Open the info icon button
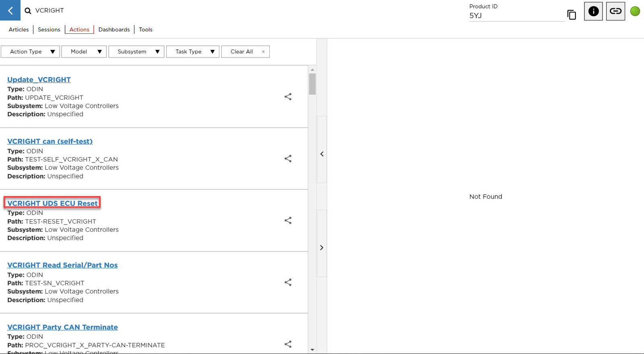The height and width of the screenshot is (354, 644). [593, 11]
